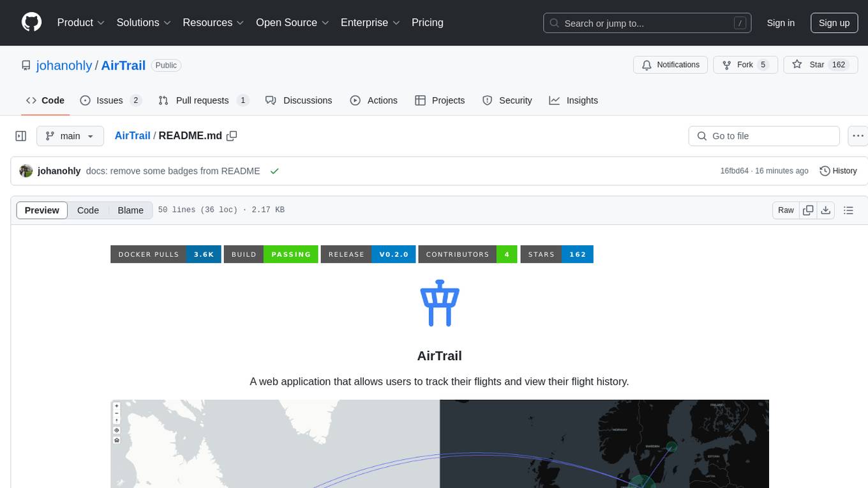The height and width of the screenshot is (488, 868).
Task: Open the Pull requests tab
Action: (x=203, y=100)
